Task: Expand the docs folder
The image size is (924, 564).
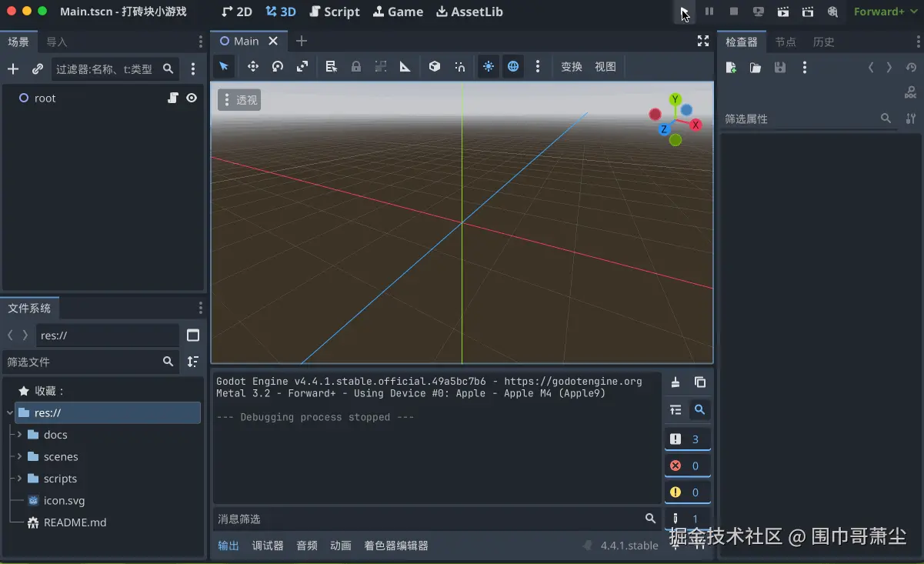Action: tap(19, 435)
